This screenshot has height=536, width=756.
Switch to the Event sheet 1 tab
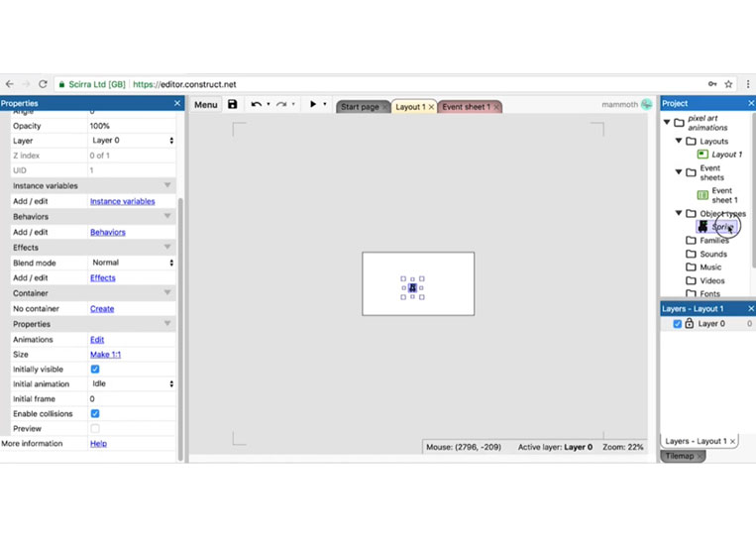coord(466,107)
